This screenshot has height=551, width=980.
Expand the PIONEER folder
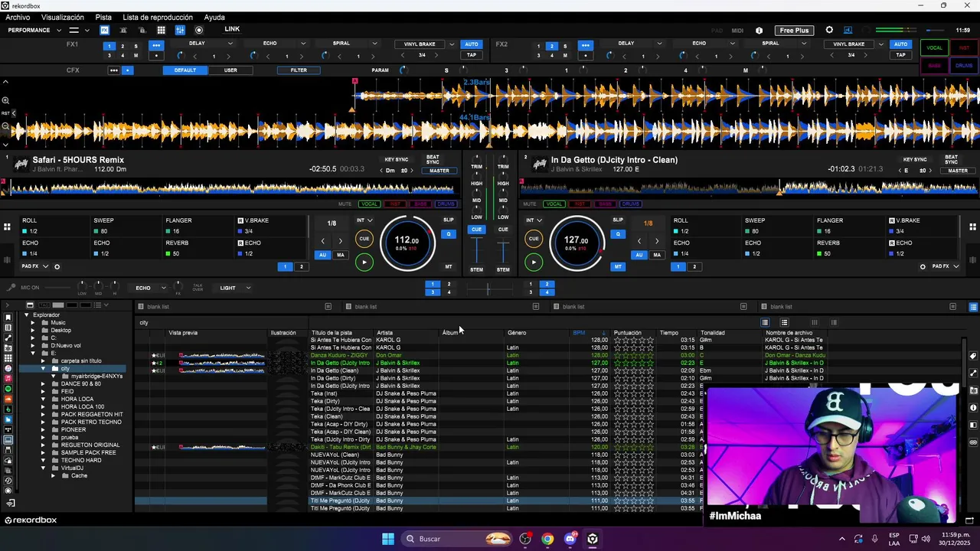tap(44, 429)
